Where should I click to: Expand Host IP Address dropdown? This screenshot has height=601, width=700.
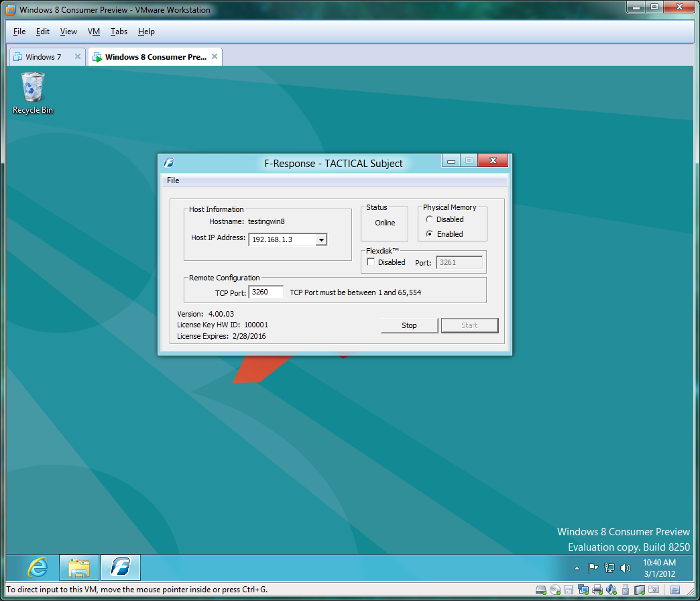(321, 239)
